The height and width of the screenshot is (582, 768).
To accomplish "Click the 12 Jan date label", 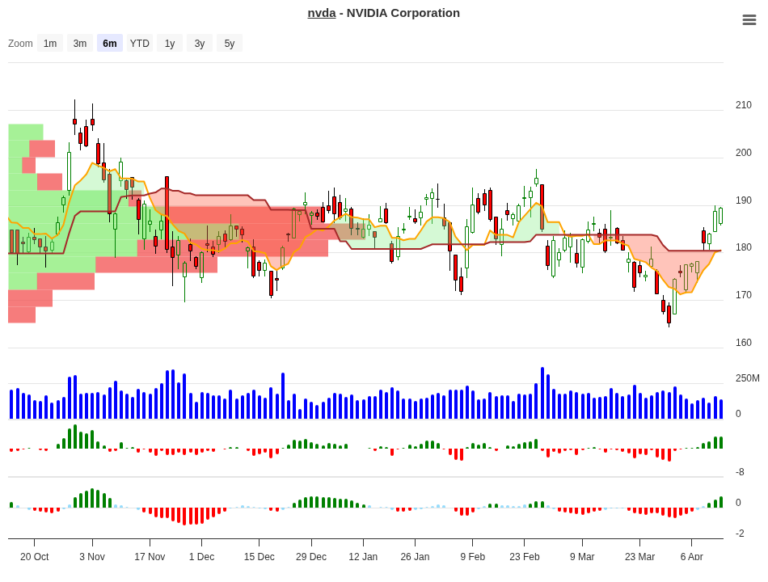I will 363,557.
